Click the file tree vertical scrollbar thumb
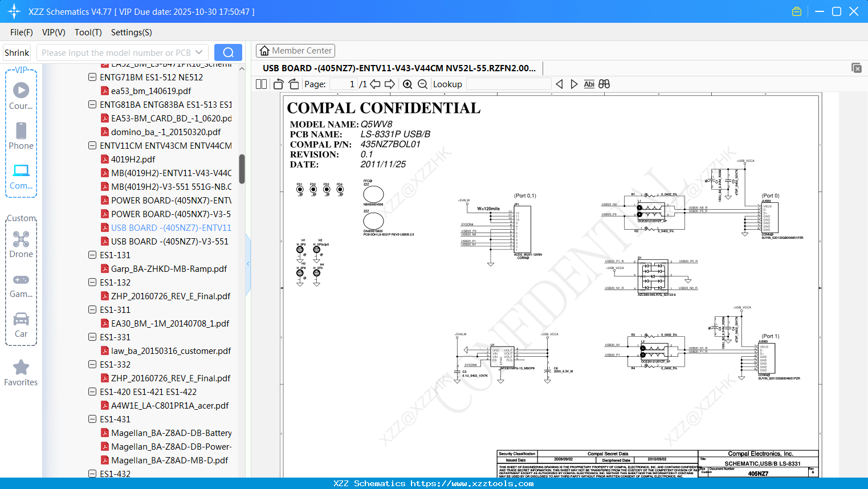 tap(242, 169)
